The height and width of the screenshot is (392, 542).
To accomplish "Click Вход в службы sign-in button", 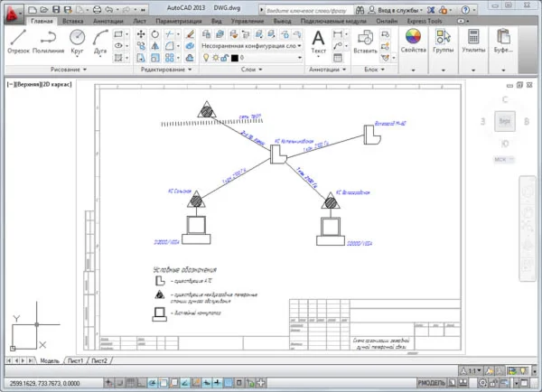I will click(x=396, y=10).
